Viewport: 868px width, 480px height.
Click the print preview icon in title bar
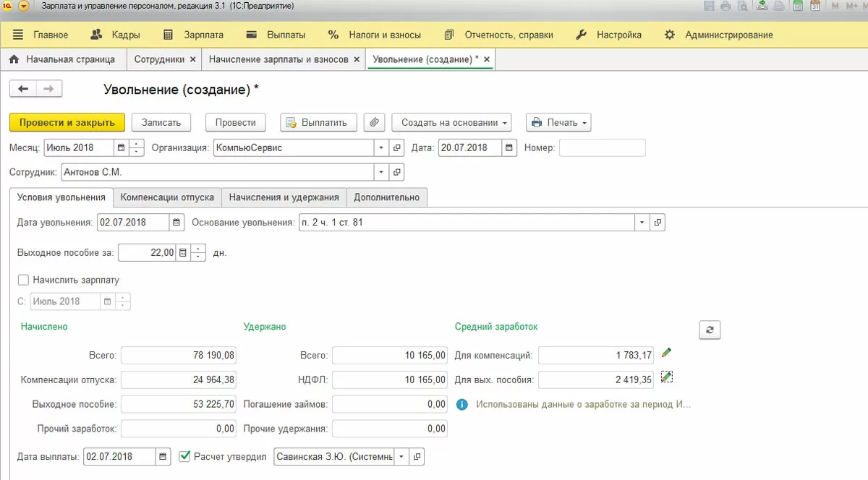(742, 7)
